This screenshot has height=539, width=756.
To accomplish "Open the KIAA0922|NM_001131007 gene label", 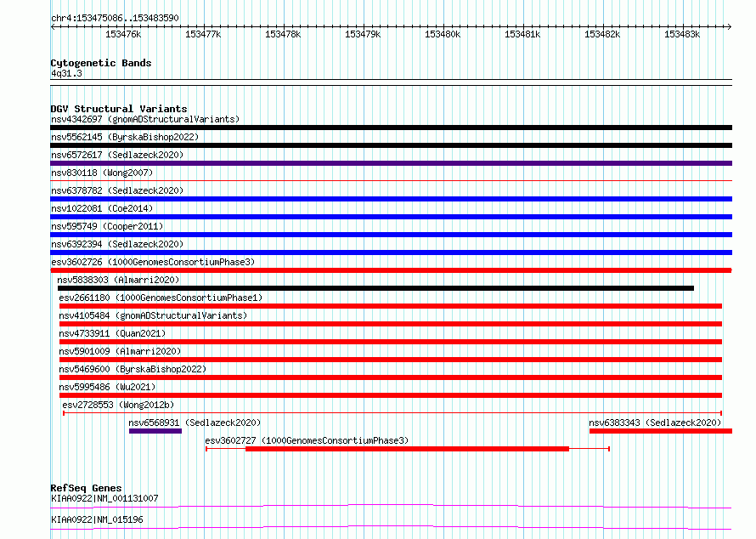I will pos(104,498).
